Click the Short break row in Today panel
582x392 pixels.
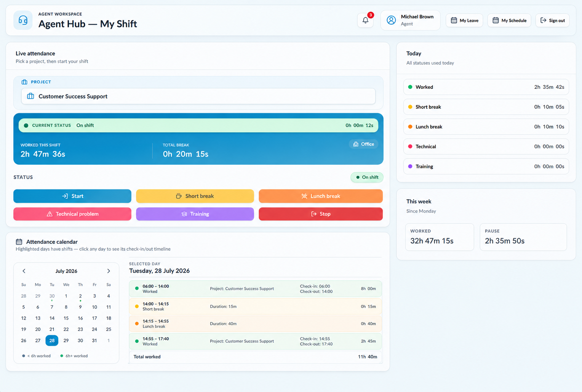point(486,107)
